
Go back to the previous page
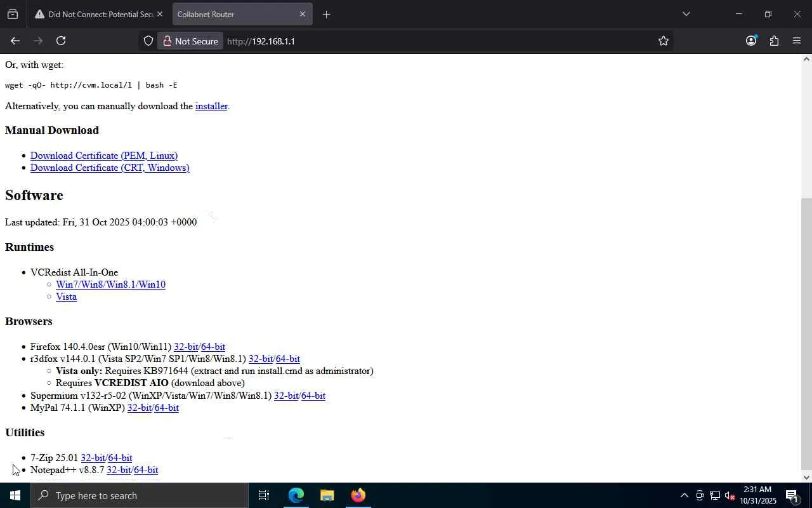[15, 41]
